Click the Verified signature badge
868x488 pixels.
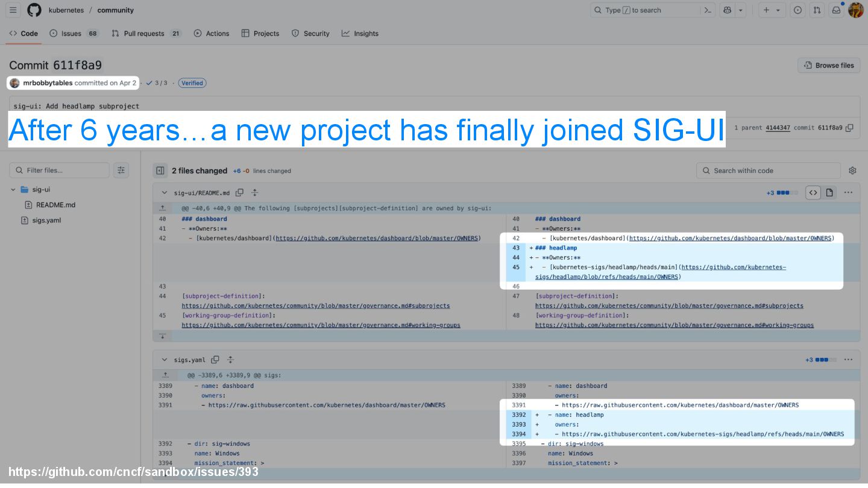point(192,83)
